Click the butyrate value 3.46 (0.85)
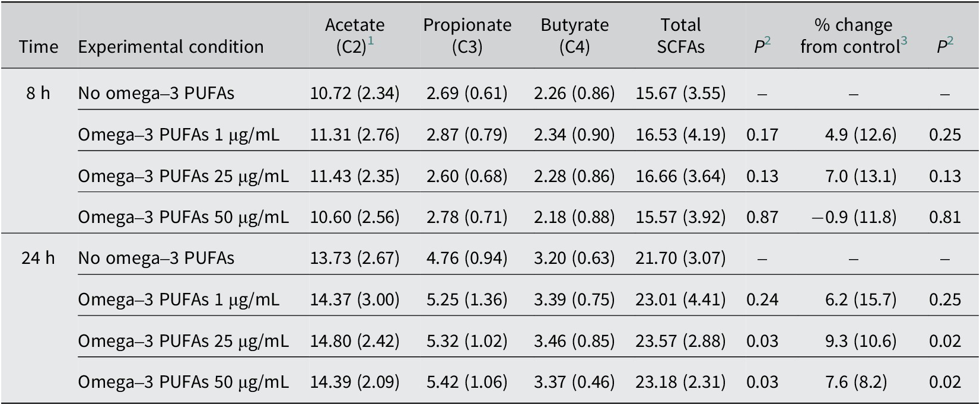Viewport: 980px width, 405px height. click(x=574, y=341)
